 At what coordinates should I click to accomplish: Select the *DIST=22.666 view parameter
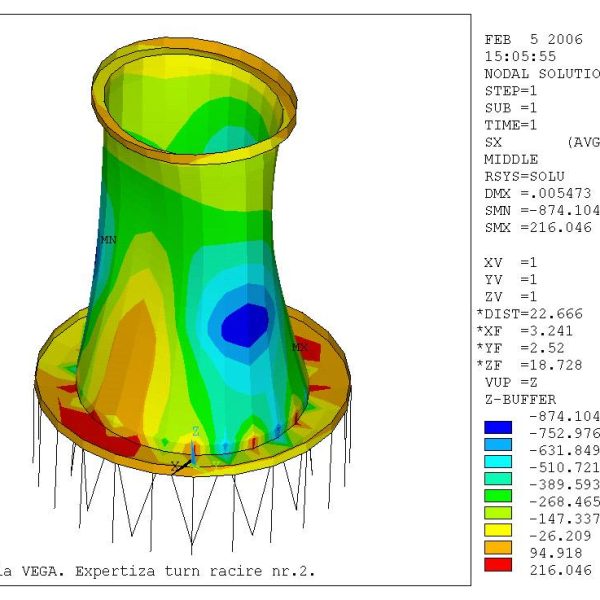coord(527,314)
